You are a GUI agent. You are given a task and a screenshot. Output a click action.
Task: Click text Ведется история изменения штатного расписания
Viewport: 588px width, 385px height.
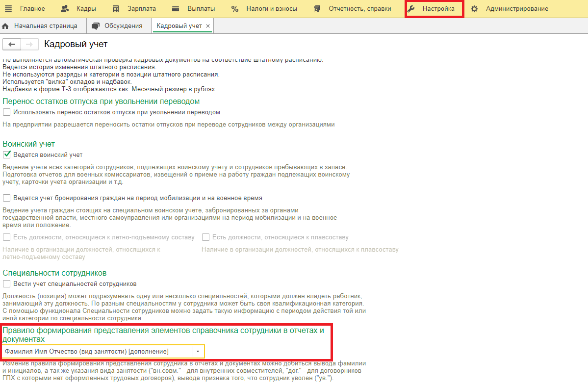coord(79,67)
